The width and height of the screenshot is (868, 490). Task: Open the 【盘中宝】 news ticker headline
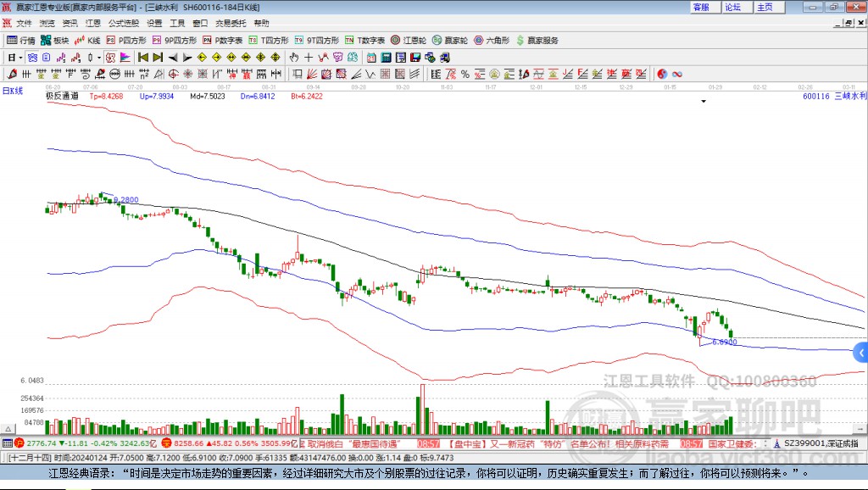[558, 444]
